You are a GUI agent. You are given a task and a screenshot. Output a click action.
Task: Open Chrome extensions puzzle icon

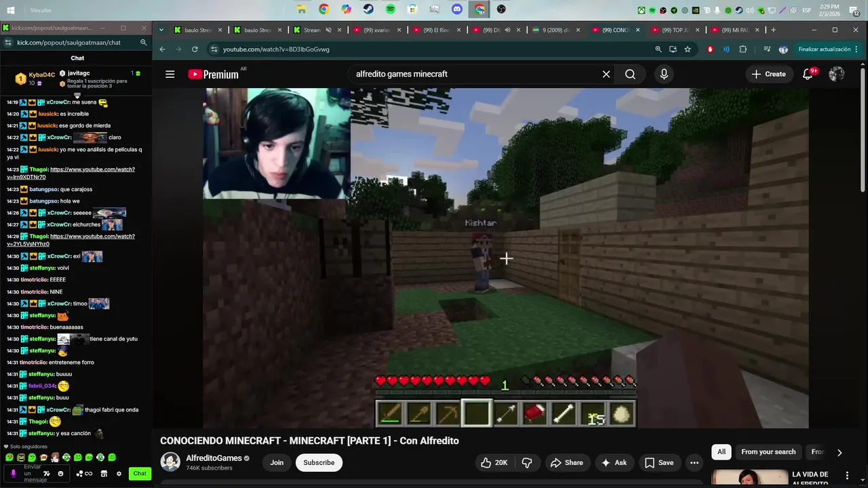[743, 49]
